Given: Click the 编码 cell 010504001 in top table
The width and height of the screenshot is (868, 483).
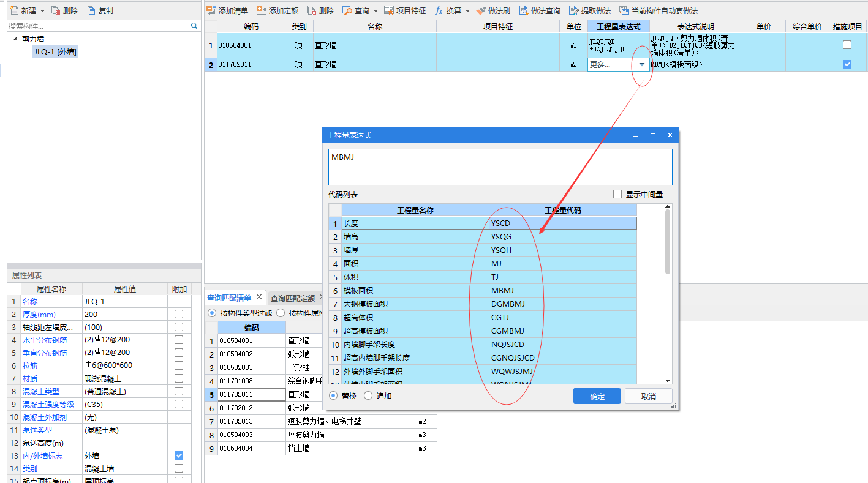Looking at the screenshot, I should [251, 45].
